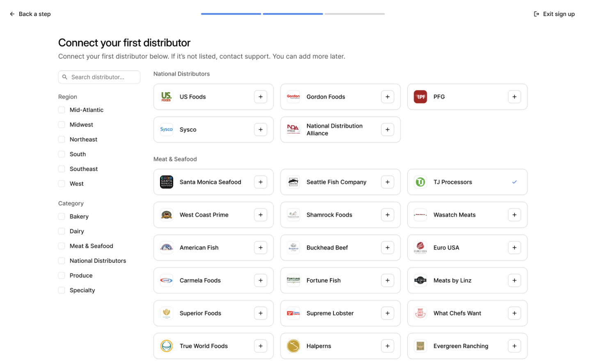Click the Sysco logo icon
The width and height of the screenshot is (590, 364).
pos(167,130)
